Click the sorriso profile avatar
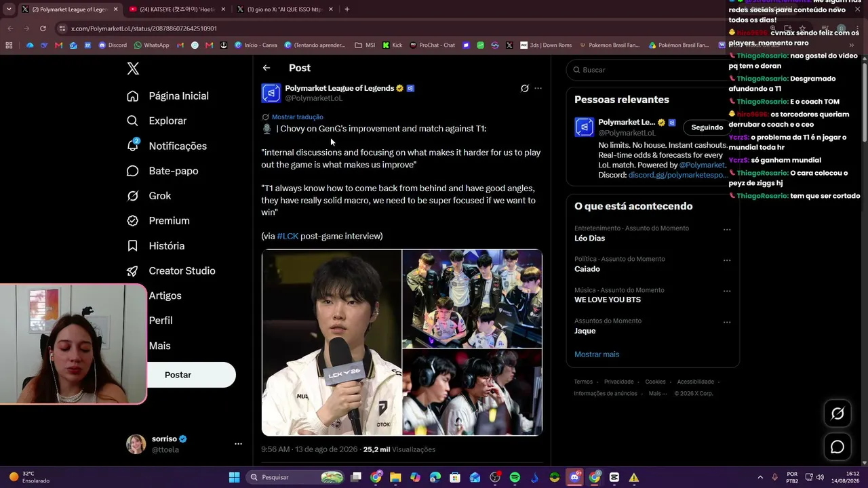This screenshot has width=868, height=488. click(136, 444)
